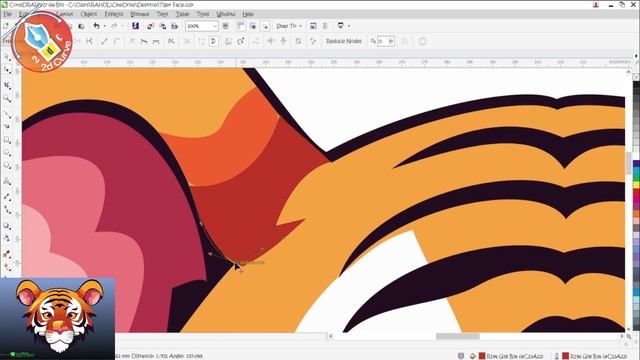The image size is (640, 360).
Task: Click the curve smoothness plus control
Action: pos(391,41)
